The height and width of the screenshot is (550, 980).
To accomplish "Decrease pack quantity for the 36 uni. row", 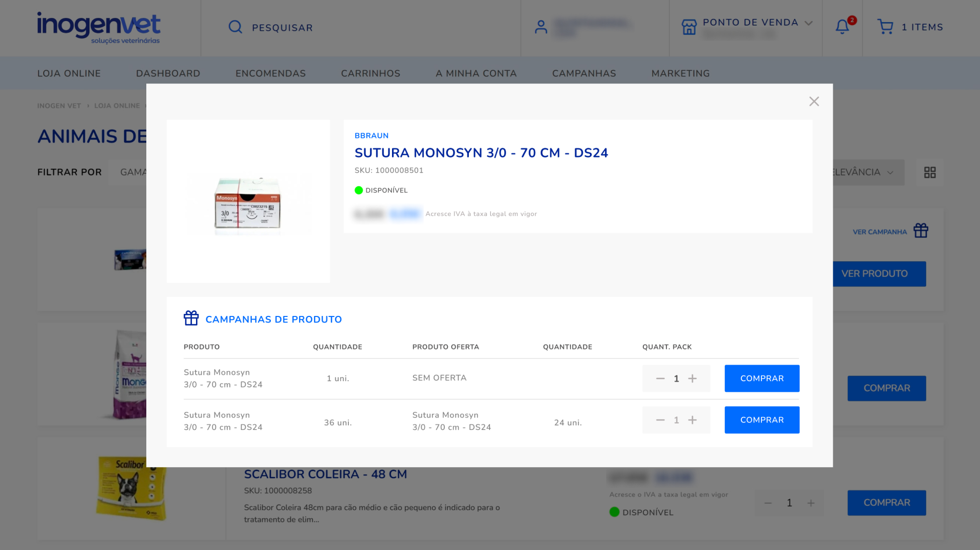I will pos(660,420).
